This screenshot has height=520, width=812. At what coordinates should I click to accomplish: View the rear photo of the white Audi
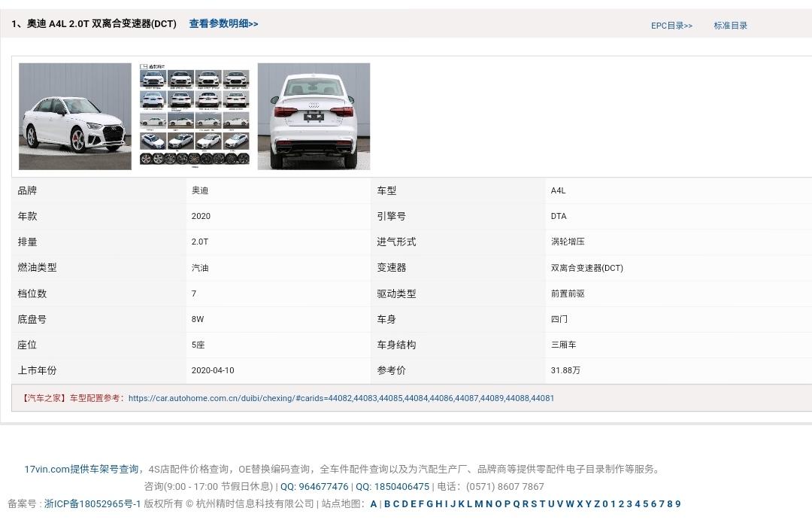314,116
